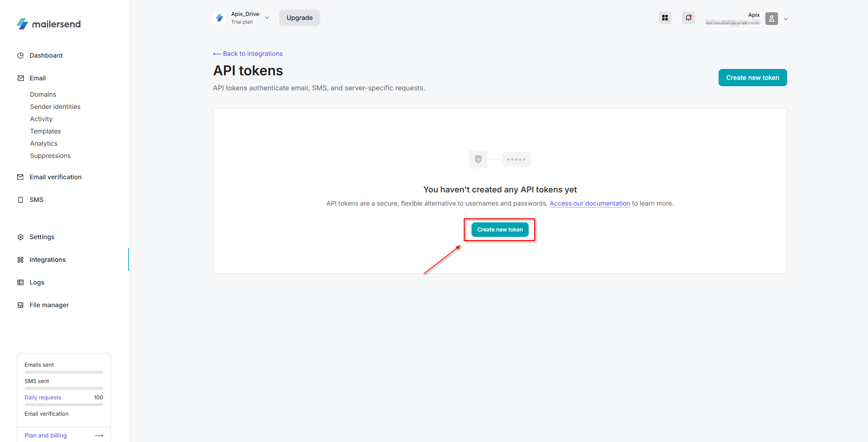Screen dimensions: 868x442
Task: Open Suppressions page
Action: pyautogui.click(x=50, y=156)
